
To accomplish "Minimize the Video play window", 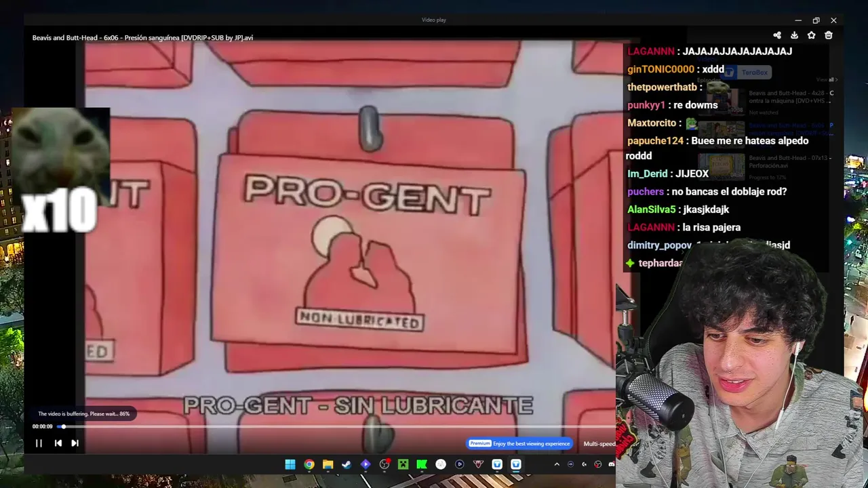I will pos(798,20).
